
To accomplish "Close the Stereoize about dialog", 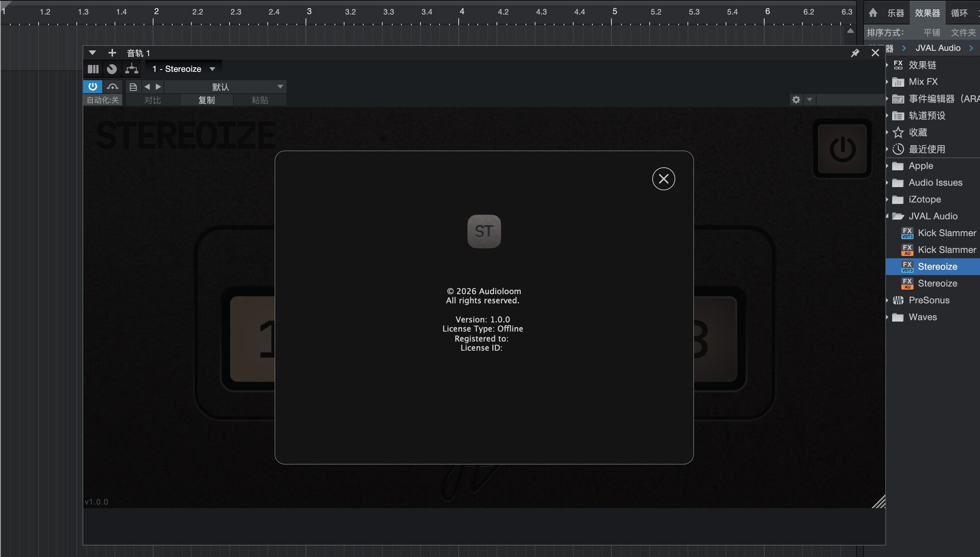I will click(x=663, y=179).
